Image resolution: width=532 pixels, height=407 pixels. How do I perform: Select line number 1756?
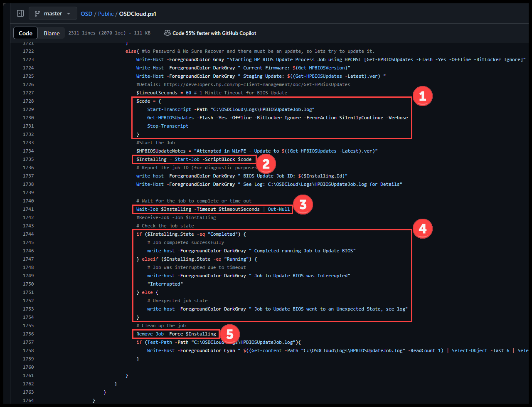[28, 334]
